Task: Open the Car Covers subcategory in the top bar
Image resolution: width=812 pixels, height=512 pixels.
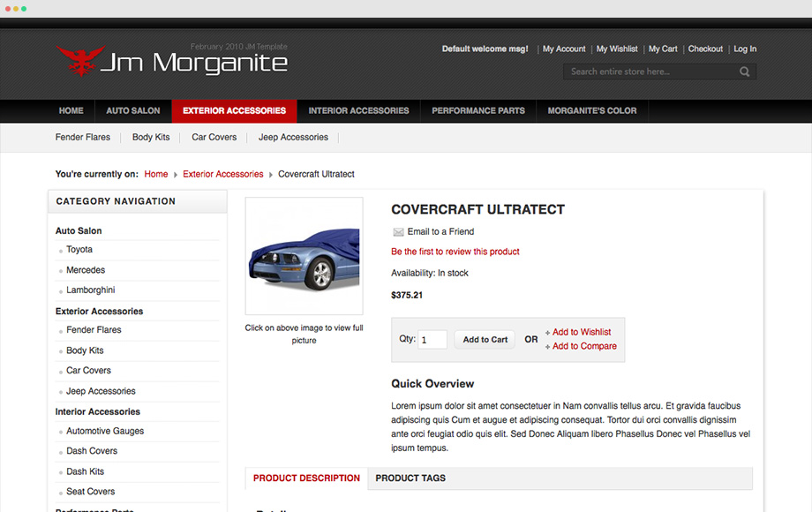Action: coord(214,137)
